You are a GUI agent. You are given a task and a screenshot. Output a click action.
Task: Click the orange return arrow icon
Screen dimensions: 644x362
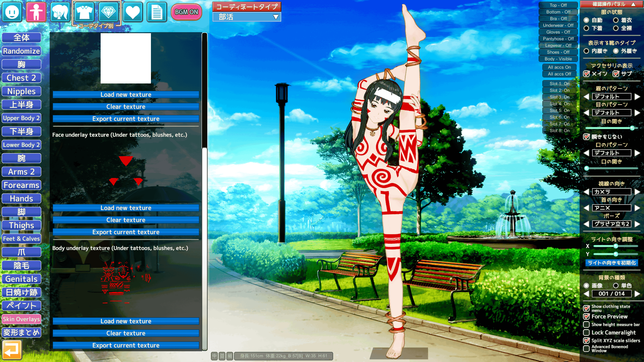click(12, 350)
